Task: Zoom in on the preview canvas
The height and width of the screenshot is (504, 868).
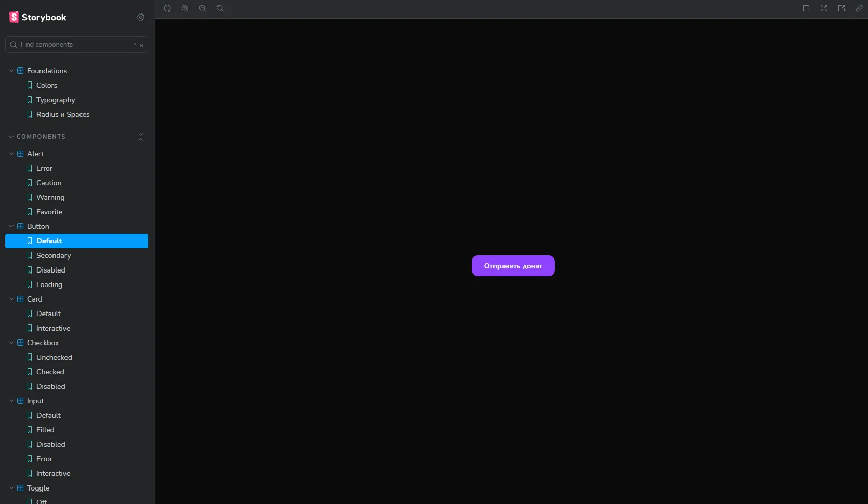Action: point(185,8)
